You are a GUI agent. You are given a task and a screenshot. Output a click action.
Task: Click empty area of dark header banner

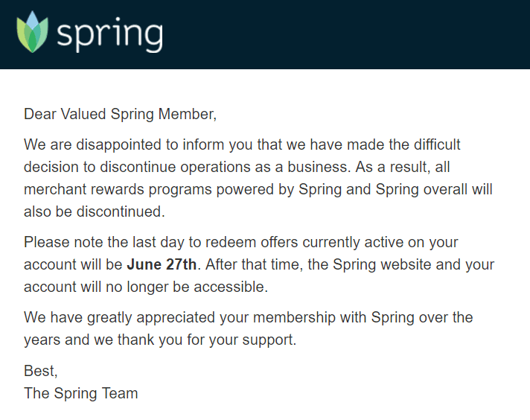(x=338, y=34)
